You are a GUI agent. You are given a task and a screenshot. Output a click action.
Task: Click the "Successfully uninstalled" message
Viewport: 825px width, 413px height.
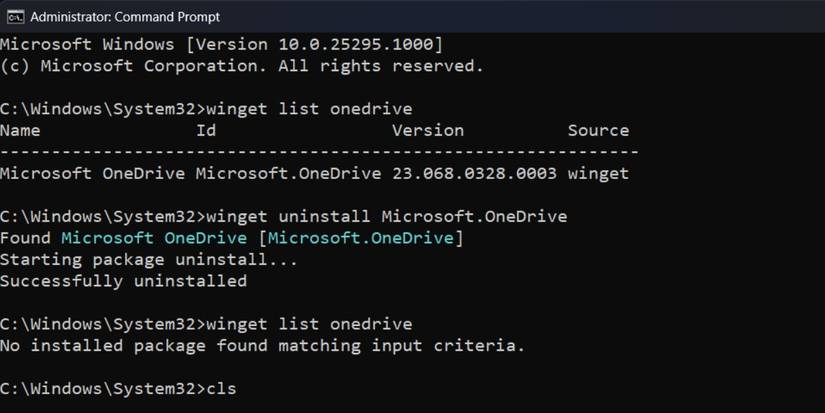tap(123, 281)
